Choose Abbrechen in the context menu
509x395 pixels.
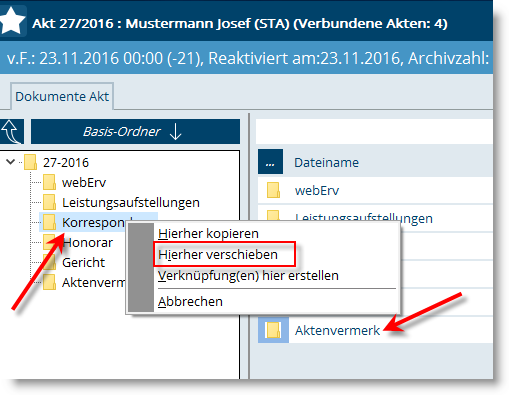(190, 302)
